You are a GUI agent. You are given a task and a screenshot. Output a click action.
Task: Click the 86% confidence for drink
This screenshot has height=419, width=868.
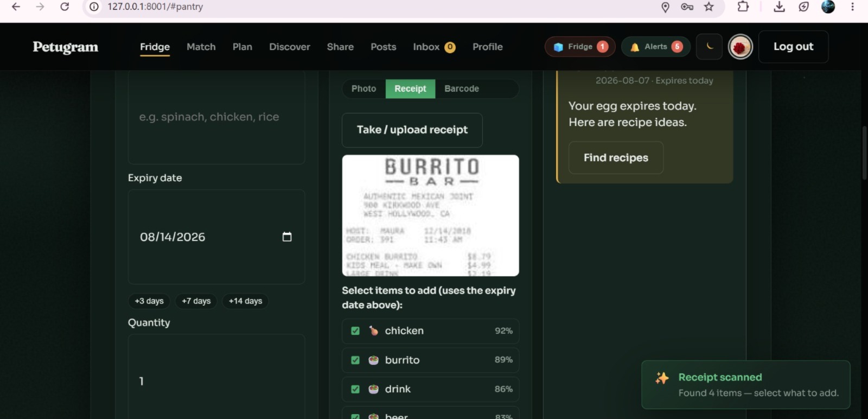tap(503, 389)
